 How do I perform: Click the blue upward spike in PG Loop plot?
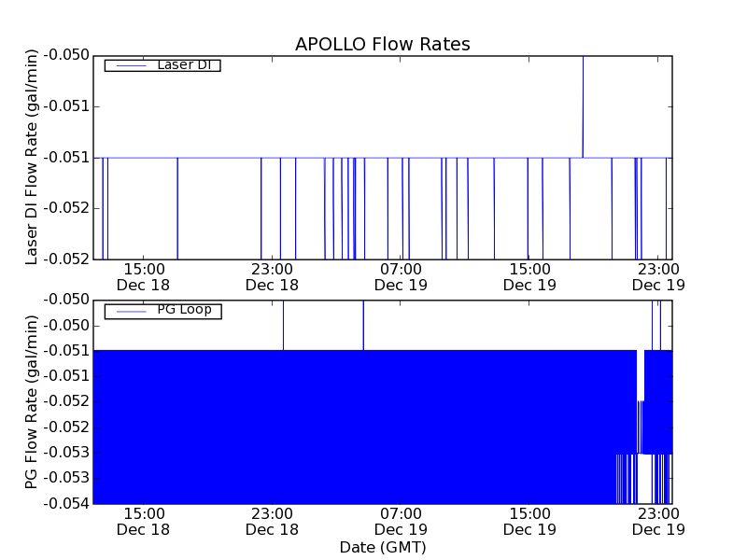[363, 324]
